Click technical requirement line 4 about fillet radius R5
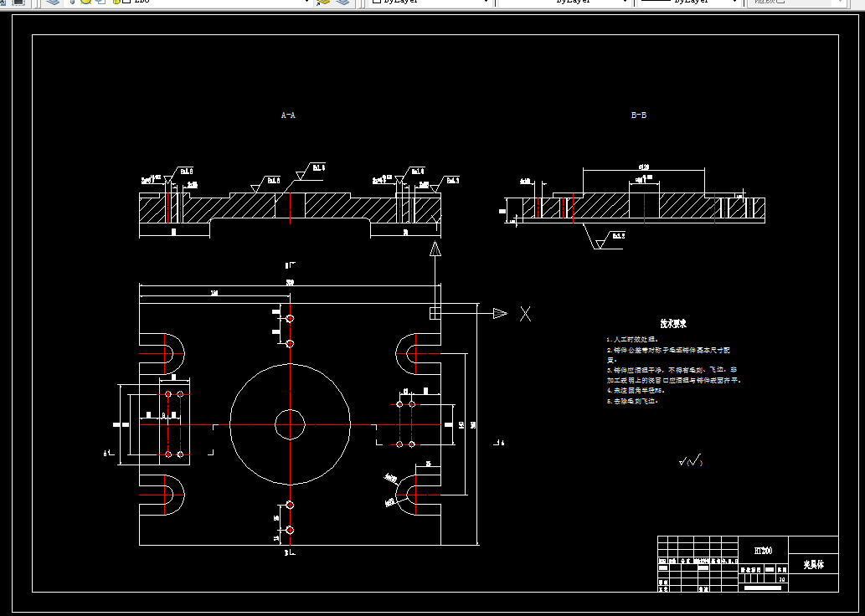The width and height of the screenshot is (865, 616). 636,391
